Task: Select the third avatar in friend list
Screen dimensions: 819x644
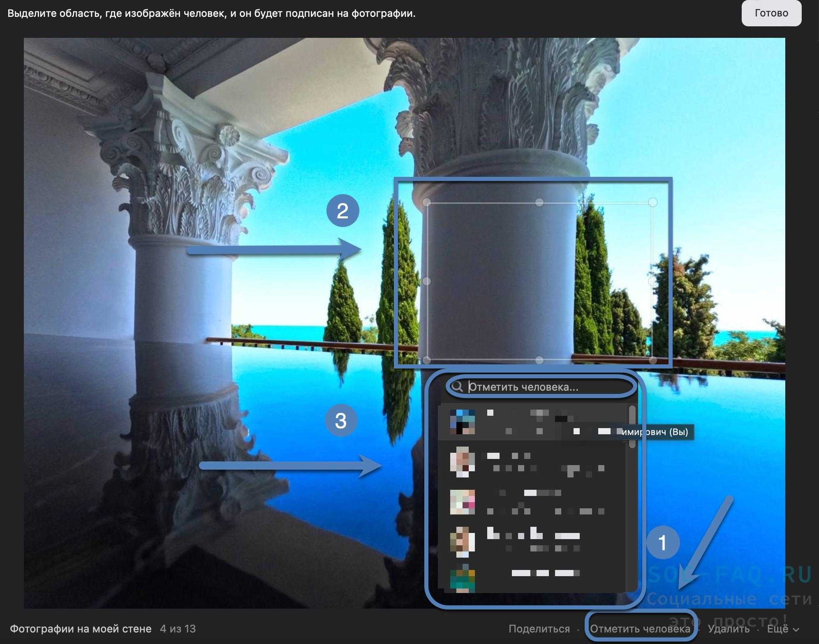Action: point(462,502)
